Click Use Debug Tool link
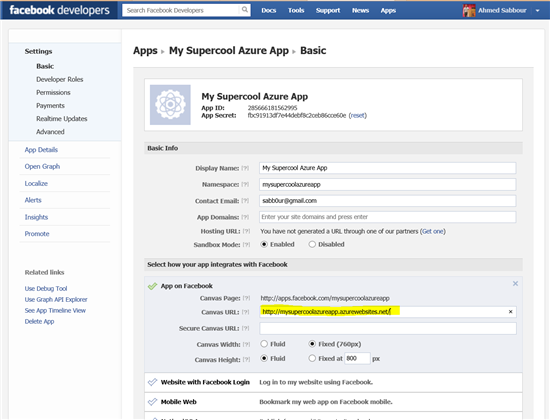The height and width of the screenshot is (420, 550). tap(46, 289)
